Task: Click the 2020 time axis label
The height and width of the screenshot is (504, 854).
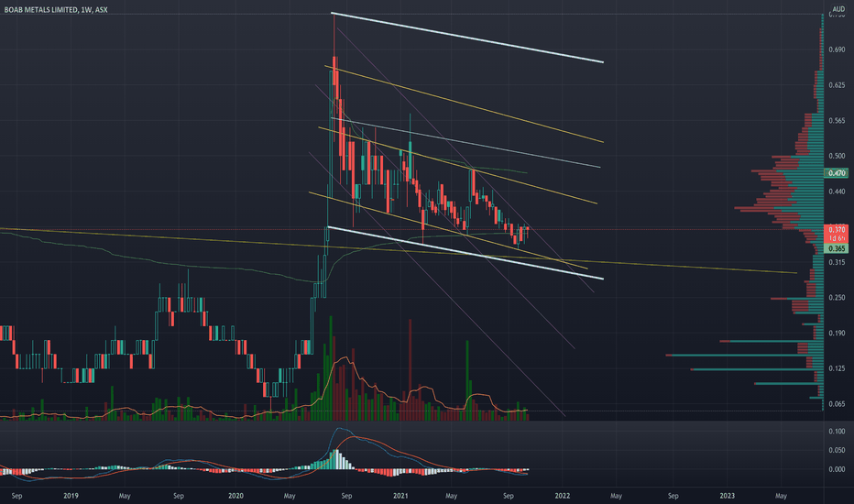Action: click(235, 496)
